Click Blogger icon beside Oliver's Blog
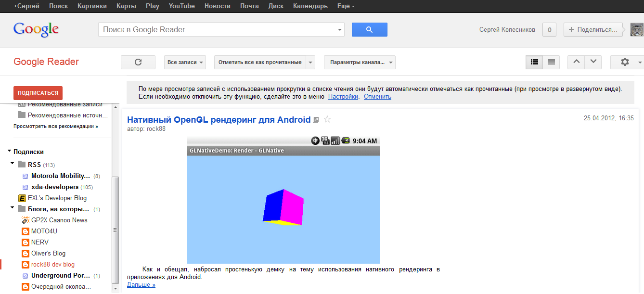The image size is (644, 294). (x=26, y=253)
